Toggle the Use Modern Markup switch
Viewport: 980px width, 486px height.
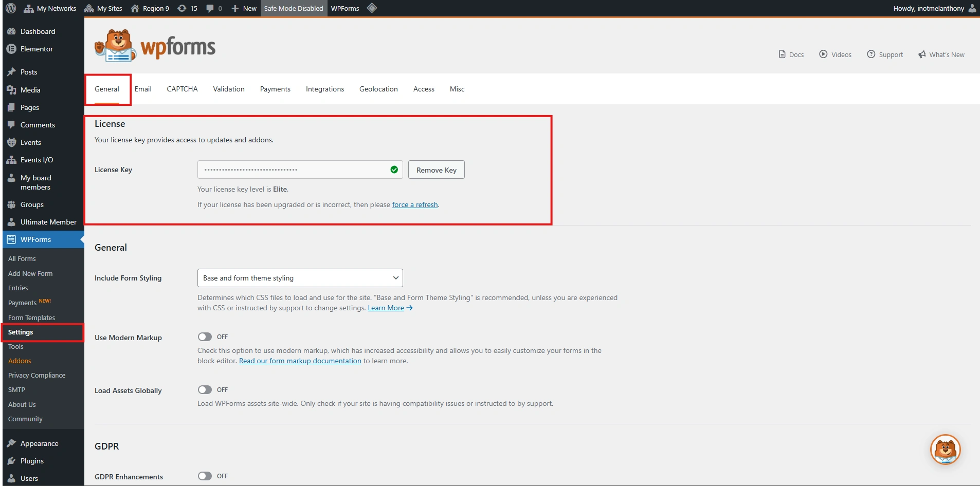pyautogui.click(x=205, y=337)
